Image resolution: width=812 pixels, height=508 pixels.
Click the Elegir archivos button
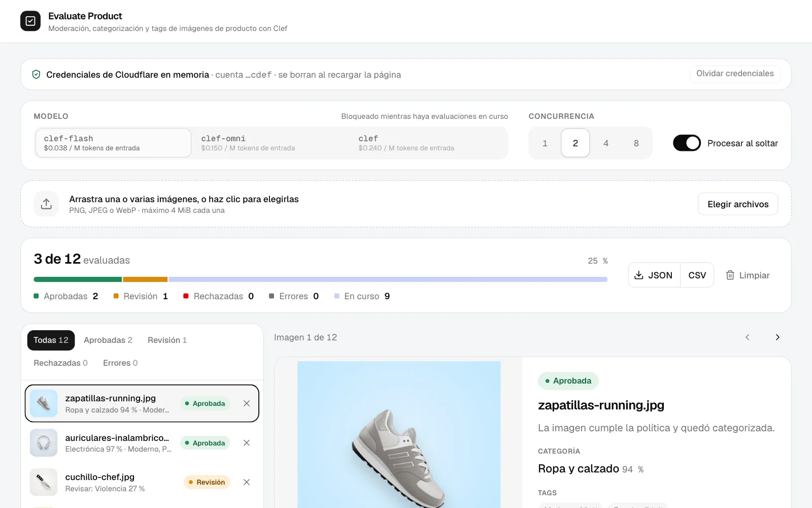click(x=738, y=204)
